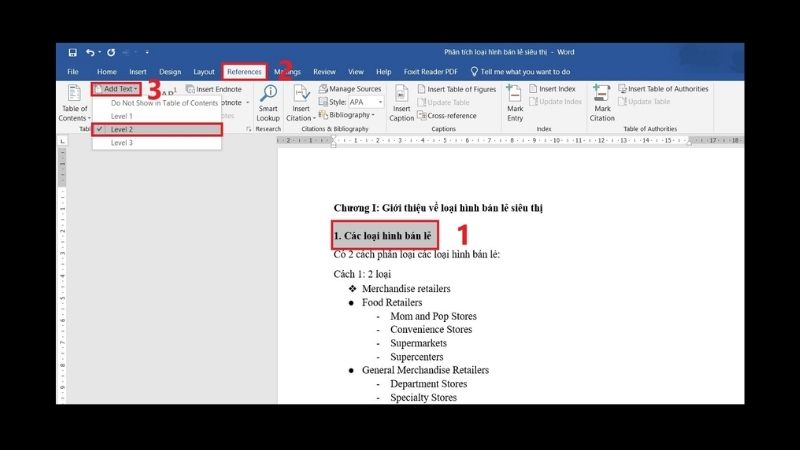Click Insert Table of Figures
Image resolution: width=800 pixels, height=450 pixels.
click(x=461, y=89)
